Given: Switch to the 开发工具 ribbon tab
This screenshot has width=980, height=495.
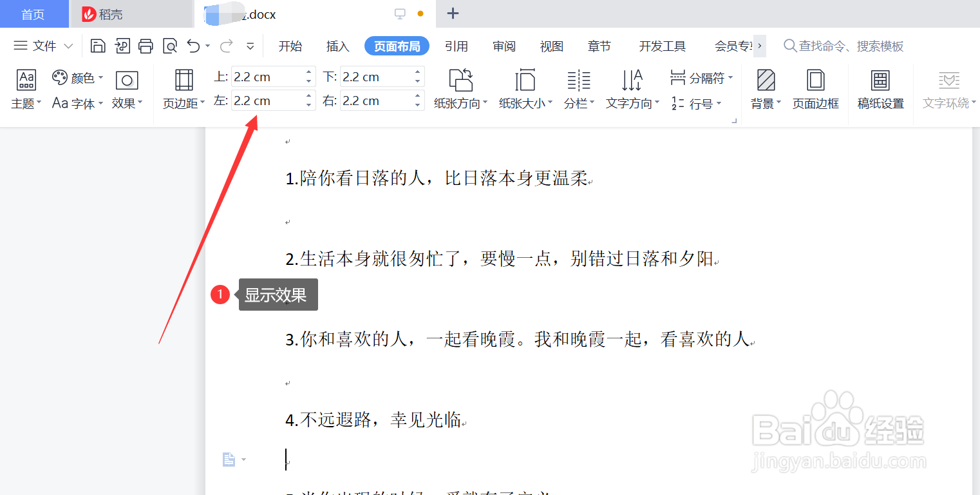Looking at the screenshot, I should point(663,46).
